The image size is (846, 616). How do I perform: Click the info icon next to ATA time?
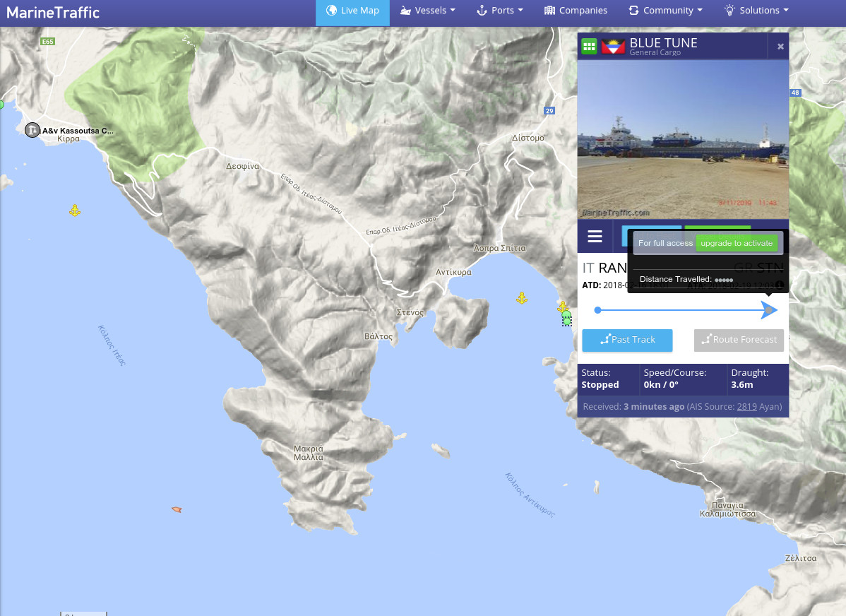click(780, 285)
